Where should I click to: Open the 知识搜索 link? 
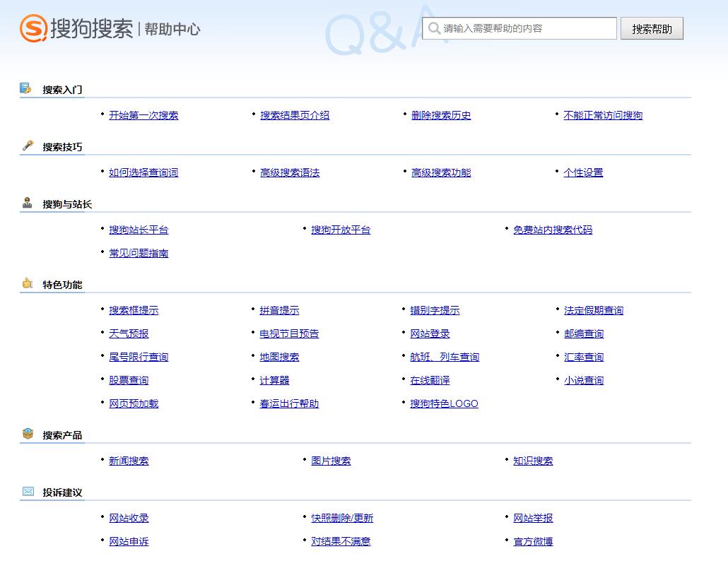533,461
